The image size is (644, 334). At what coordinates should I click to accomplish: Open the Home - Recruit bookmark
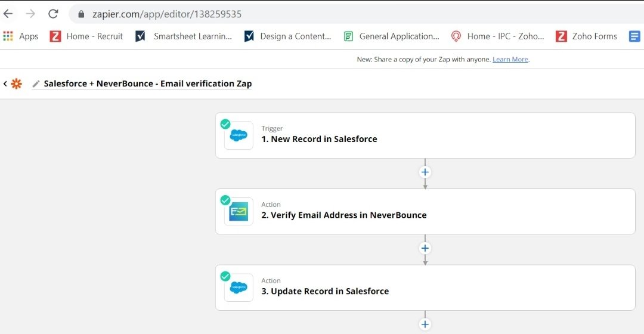click(x=86, y=36)
